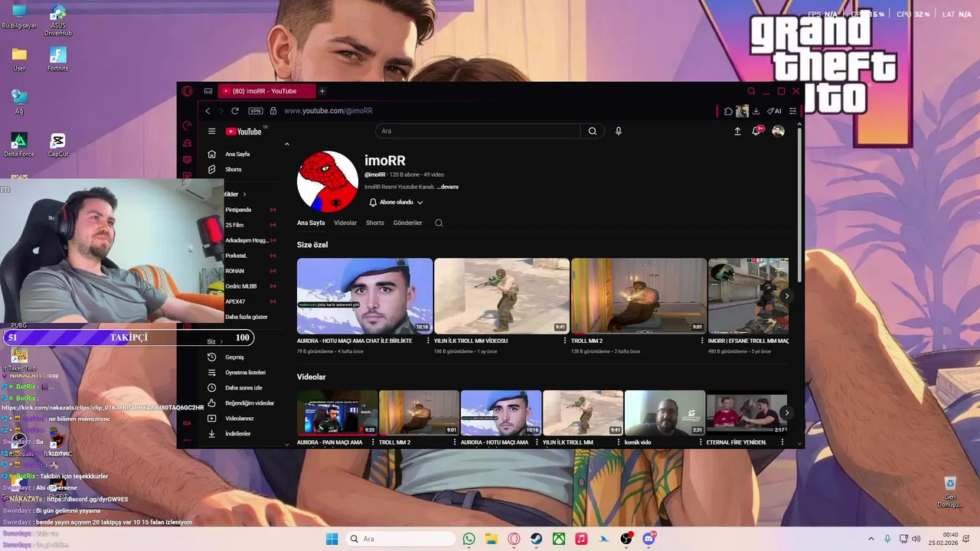Open Discord from the taskbar
This screenshot has height=551, width=980.
[x=649, y=539]
